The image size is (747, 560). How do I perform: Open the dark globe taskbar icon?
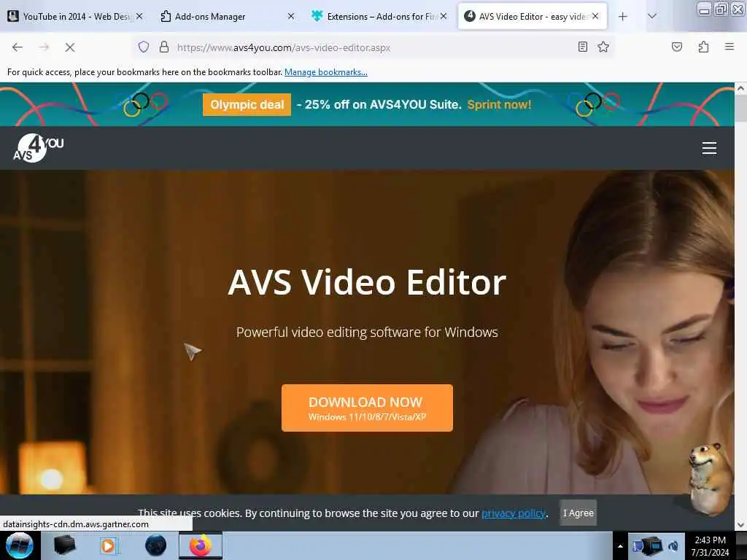pos(155,545)
